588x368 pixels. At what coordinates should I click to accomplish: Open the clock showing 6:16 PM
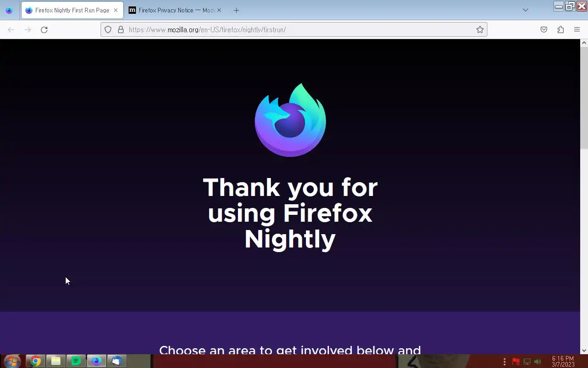(x=563, y=362)
